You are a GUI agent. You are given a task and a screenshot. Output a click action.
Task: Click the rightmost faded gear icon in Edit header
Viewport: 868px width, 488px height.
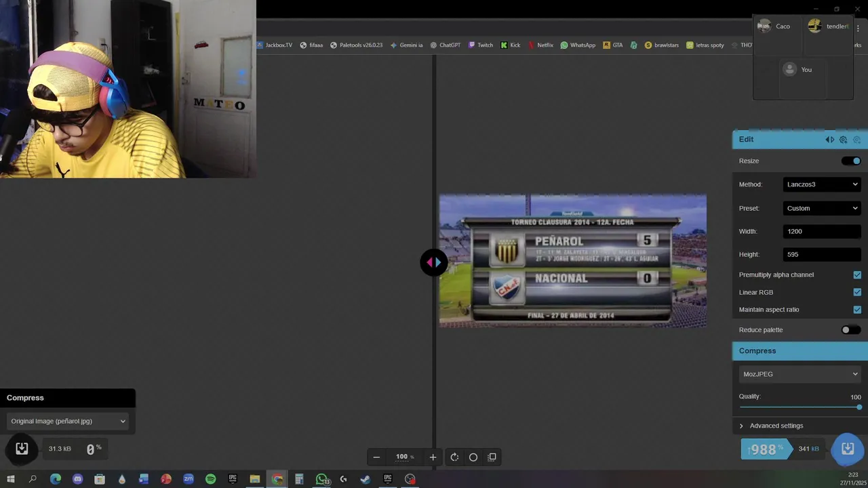pyautogui.click(x=856, y=140)
